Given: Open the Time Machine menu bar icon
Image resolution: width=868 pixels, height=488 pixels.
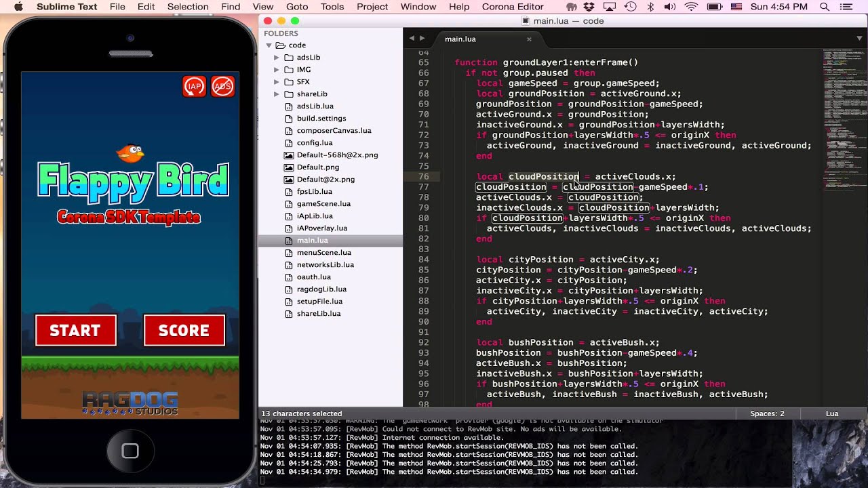Looking at the screenshot, I should click(631, 7).
